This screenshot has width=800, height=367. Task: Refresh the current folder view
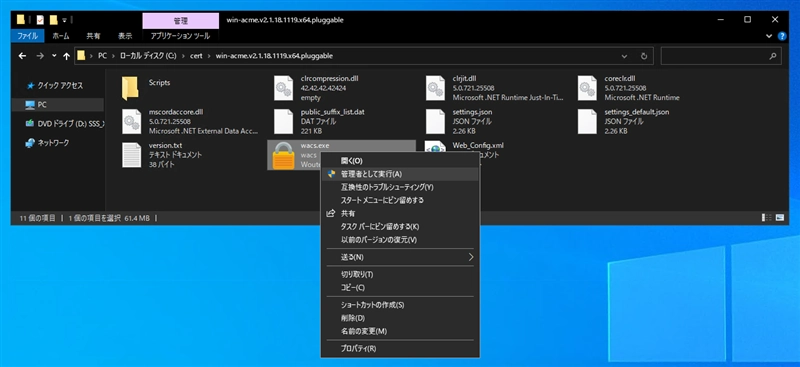point(644,56)
